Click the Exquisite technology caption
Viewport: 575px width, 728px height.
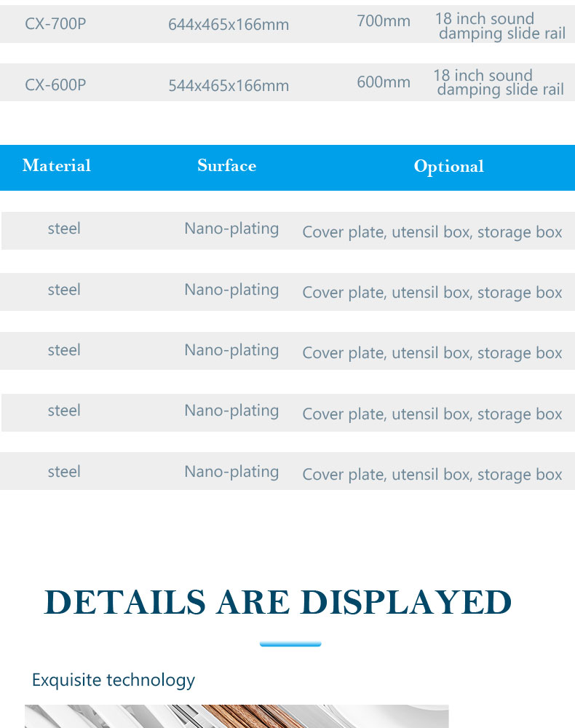pyautogui.click(x=114, y=681)
